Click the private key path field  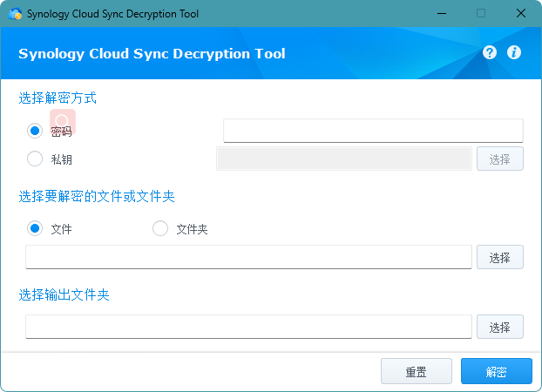[343, 159]
